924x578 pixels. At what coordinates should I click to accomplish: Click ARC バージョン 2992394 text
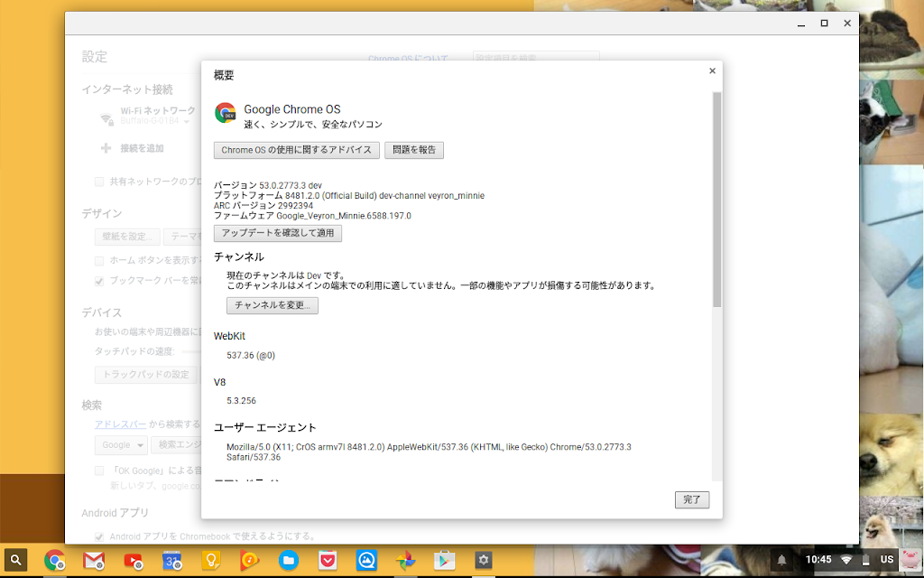263,205
